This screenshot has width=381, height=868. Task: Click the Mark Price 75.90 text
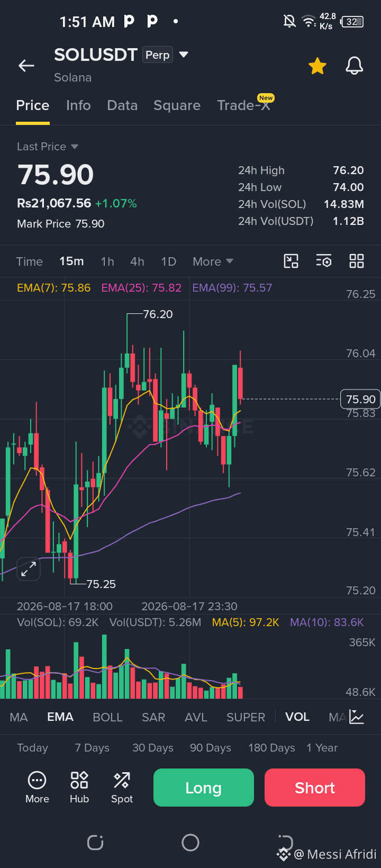point(61,224)
